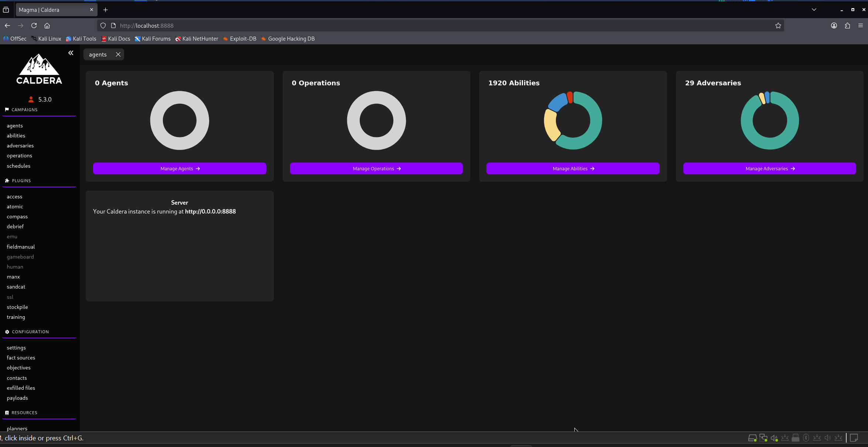Image resolution: width=868 pixels, height=447 pixels.
Task: Open the fieldmanual plugin
Action: [21, 247]
